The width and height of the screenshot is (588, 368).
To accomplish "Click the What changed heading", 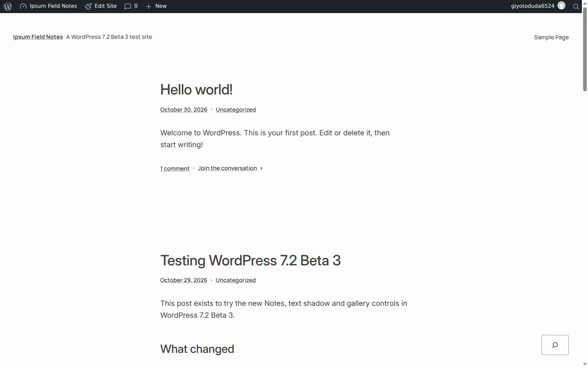I will (x=197, y=349).
